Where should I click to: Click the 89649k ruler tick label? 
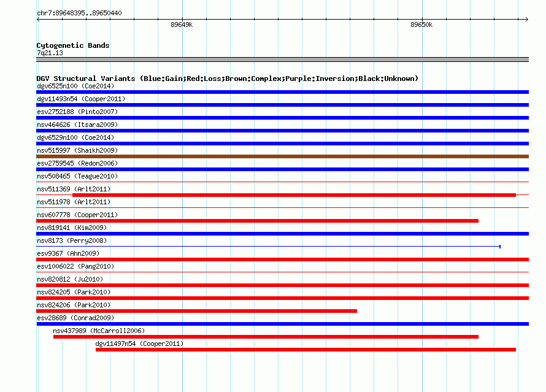[x=182, y=25]
